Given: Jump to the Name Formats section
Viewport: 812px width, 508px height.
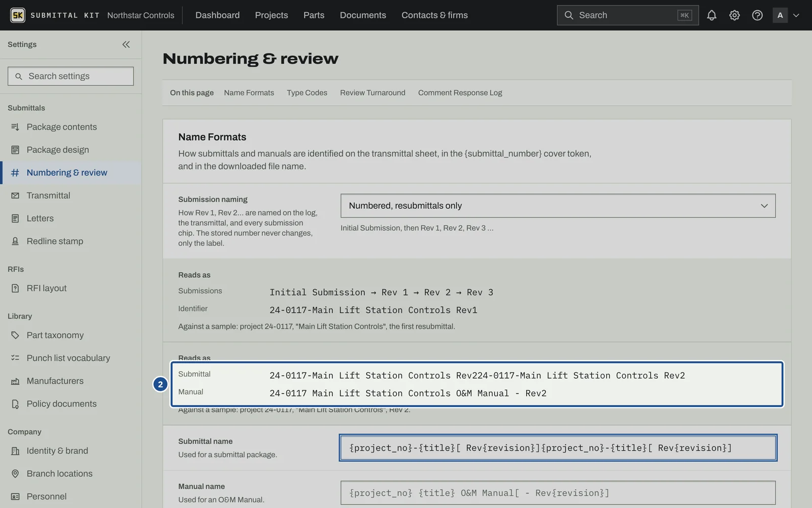Looking at the screenshot, I should (249, 93).
